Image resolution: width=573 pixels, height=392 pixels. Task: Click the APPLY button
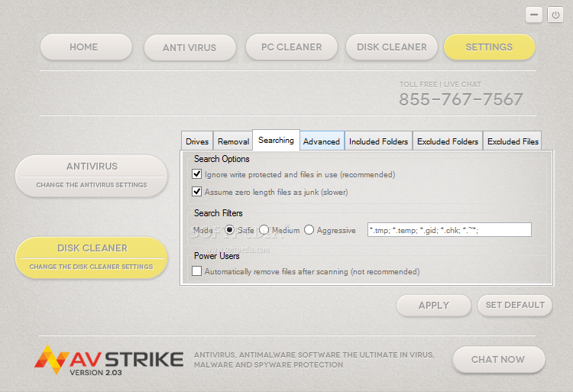(434, 305)
